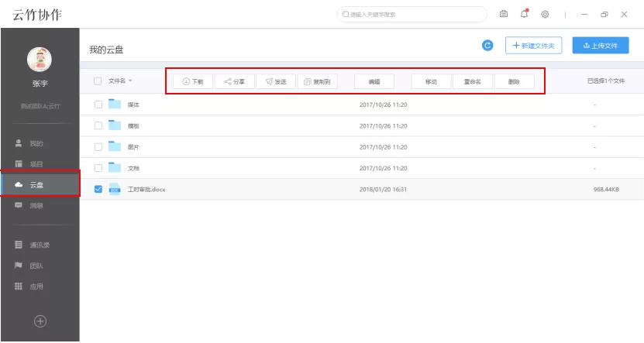Screen dimensions: 644x343
Task: Toggle the select-all checkbox beside 文件名
Action: pyautogui.click(x=98, y=81)
